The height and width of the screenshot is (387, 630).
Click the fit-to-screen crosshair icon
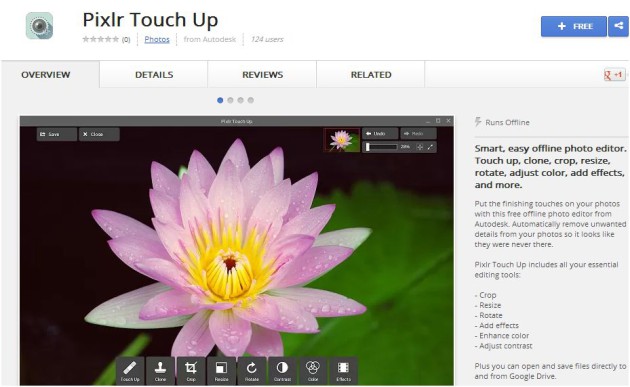[x=420, y=147]
